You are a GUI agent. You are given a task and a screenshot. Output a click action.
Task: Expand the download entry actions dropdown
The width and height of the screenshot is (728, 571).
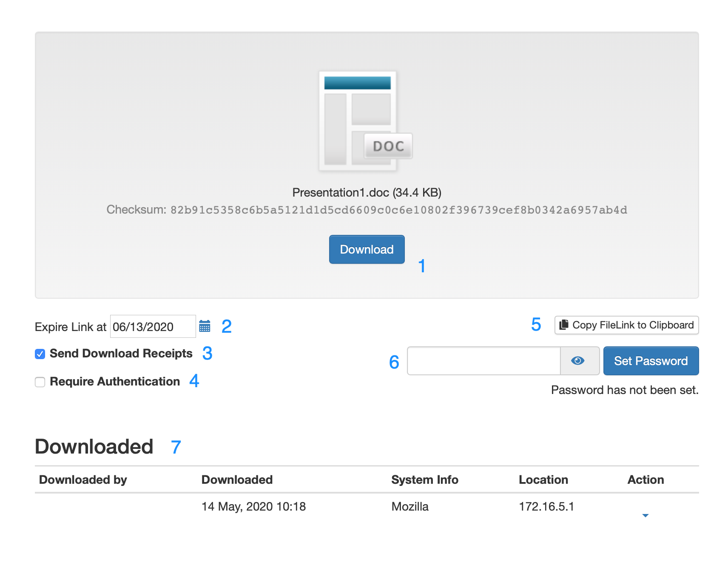tap(646, 515)
